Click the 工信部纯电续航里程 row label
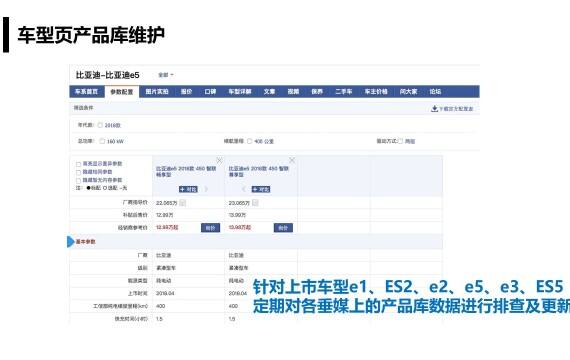The width and height of the screenshot is (570, 360). [x=120, y=306]
